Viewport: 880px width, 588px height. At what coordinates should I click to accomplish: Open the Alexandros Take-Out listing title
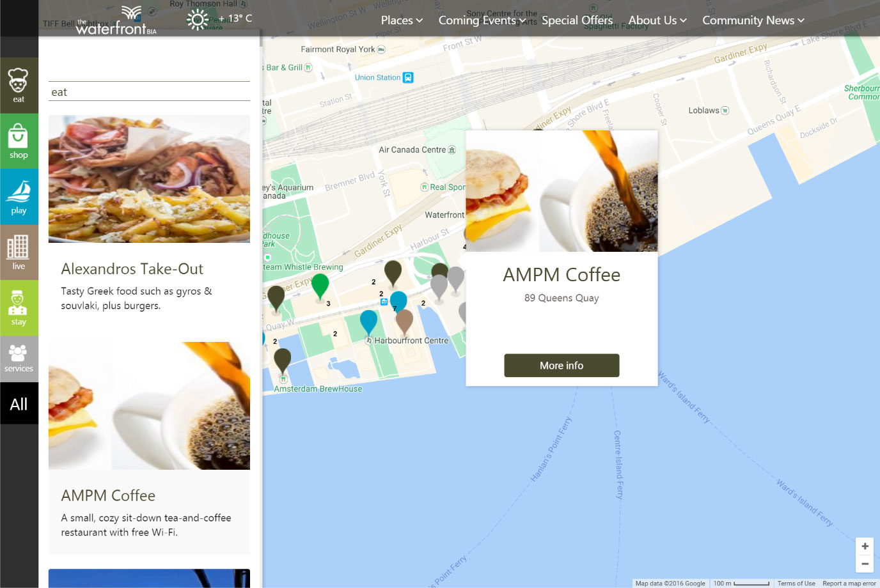(132, 269)
